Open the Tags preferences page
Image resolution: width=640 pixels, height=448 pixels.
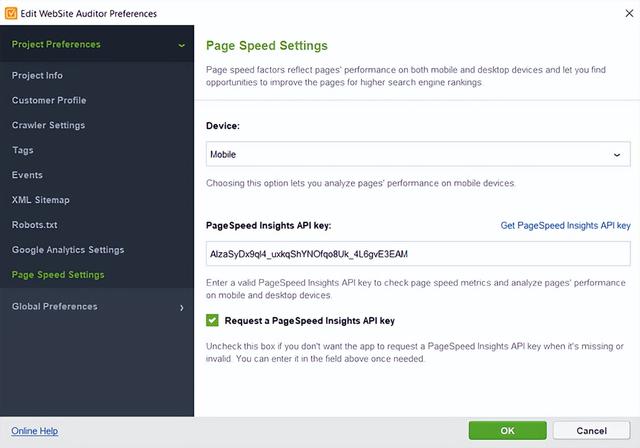click(x=23, y=150)
